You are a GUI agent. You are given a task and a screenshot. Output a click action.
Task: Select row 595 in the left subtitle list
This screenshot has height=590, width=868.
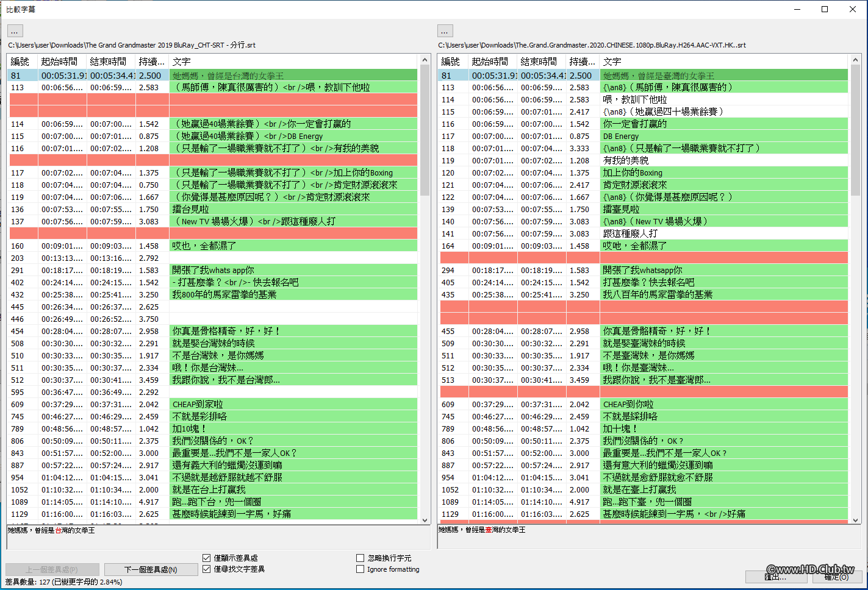pyautogui.click(x=212, y=393)
